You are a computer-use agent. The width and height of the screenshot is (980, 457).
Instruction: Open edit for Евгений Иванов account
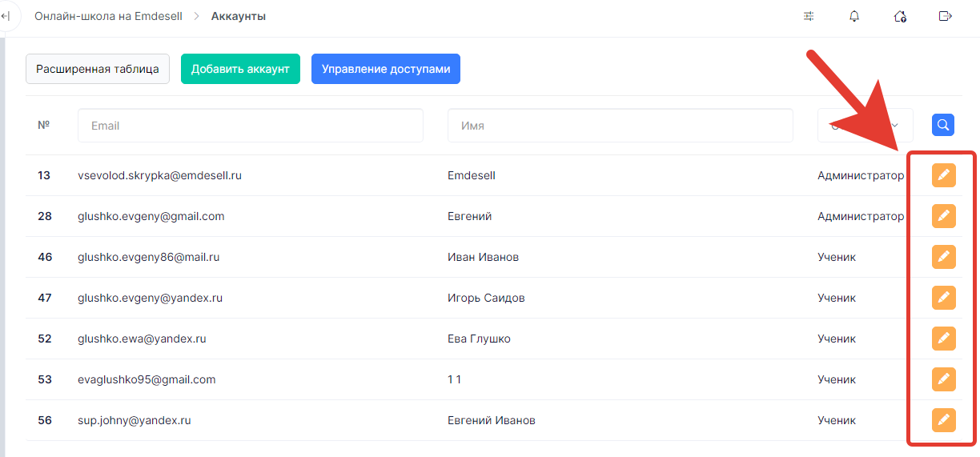tap(943, 420)
